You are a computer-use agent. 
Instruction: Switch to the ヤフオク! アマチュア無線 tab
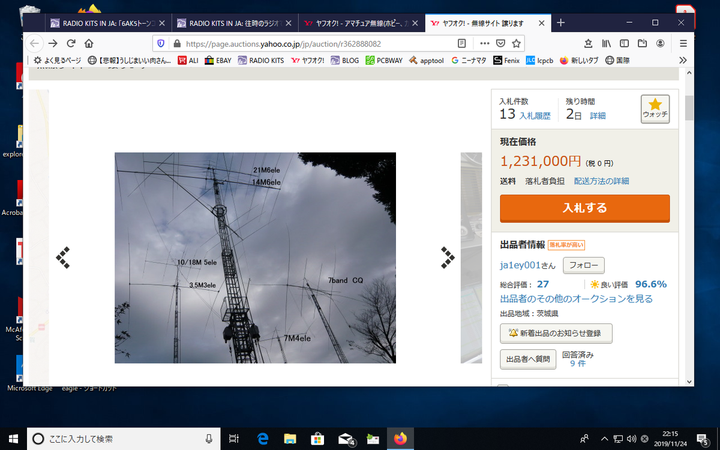click(x=360, y=22)
